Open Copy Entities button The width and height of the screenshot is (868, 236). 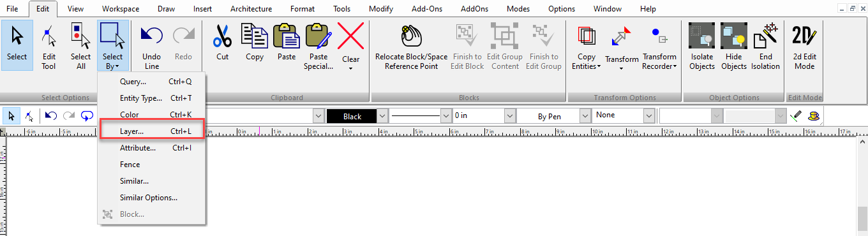pyautogui.click(x=586, y=45)
